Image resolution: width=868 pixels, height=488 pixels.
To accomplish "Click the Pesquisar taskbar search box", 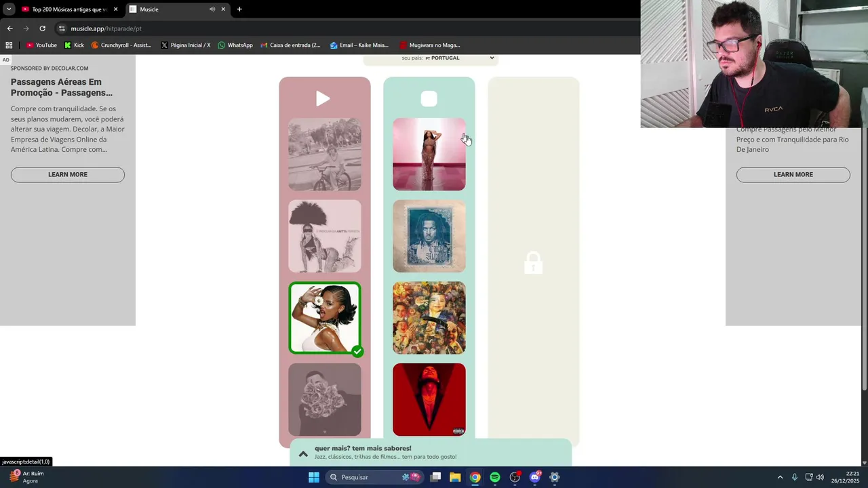I will click(x=374, y=477).
